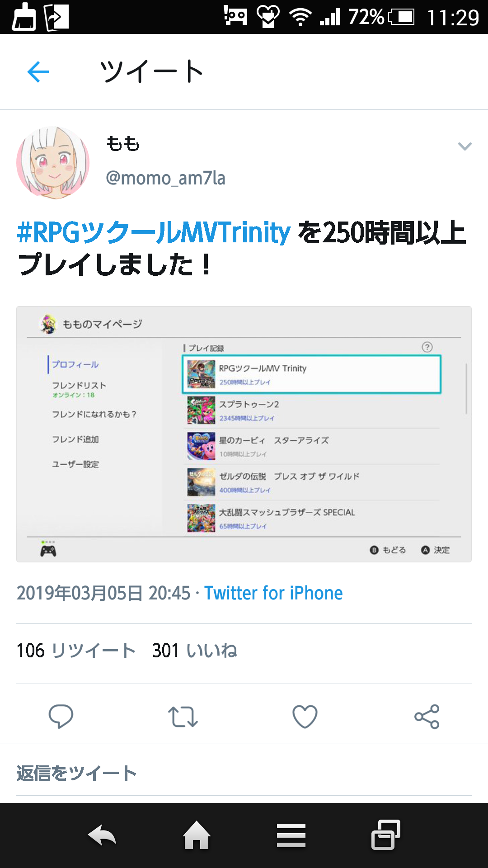Screen dimensions: 488x868
Task: Tap the tweet timestamp 2019年03月05日 20:45
Action: pos(103,593)
